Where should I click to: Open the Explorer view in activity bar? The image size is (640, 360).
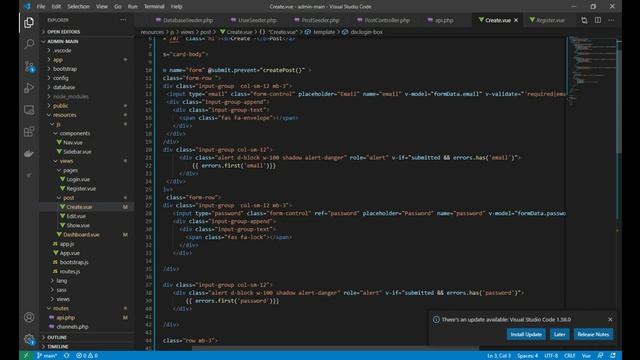[x=29, y=22]
